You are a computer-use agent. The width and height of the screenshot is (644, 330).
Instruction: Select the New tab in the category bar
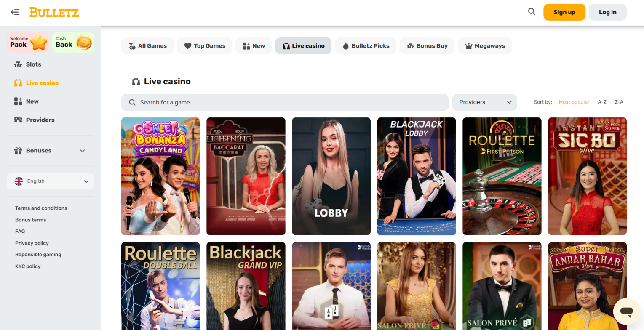pyautogui.click(x=254, y=46)
